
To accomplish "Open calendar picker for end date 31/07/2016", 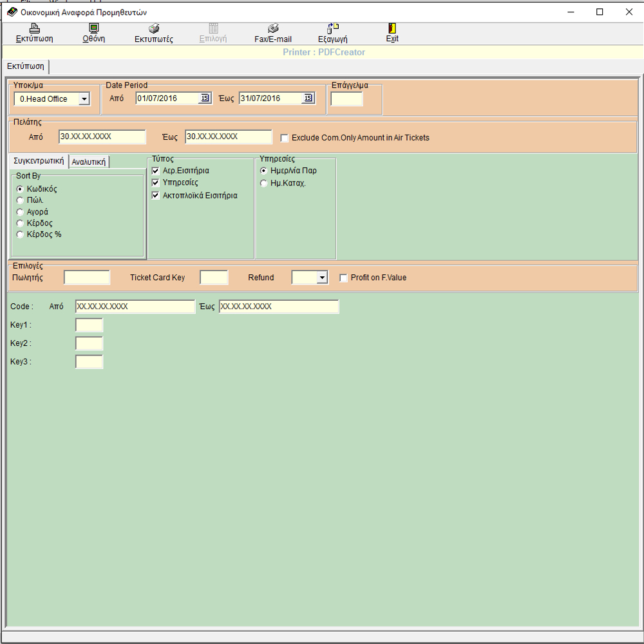I will tap(308, 99).
